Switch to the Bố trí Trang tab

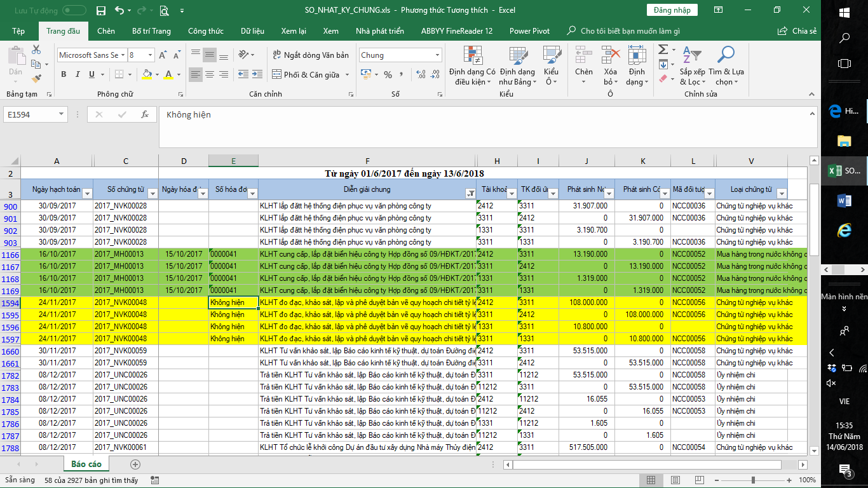(x=151, y=30)
